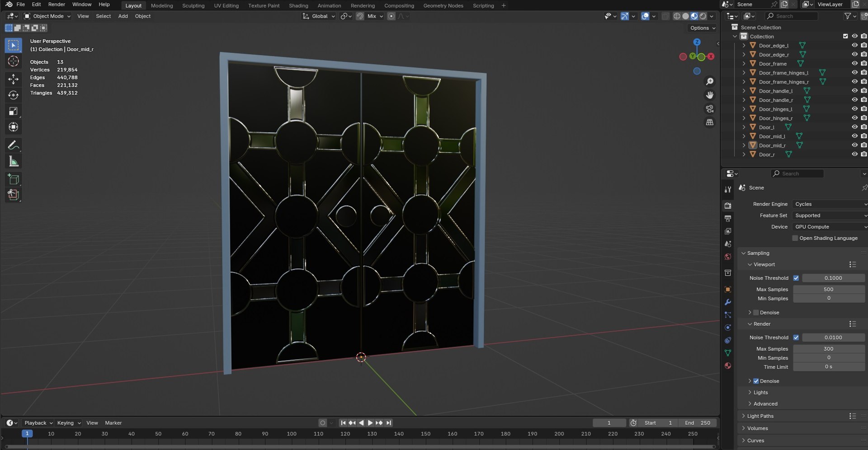Select the Scale tool
The image size is (868, 450).
click(x=13, y=111)
